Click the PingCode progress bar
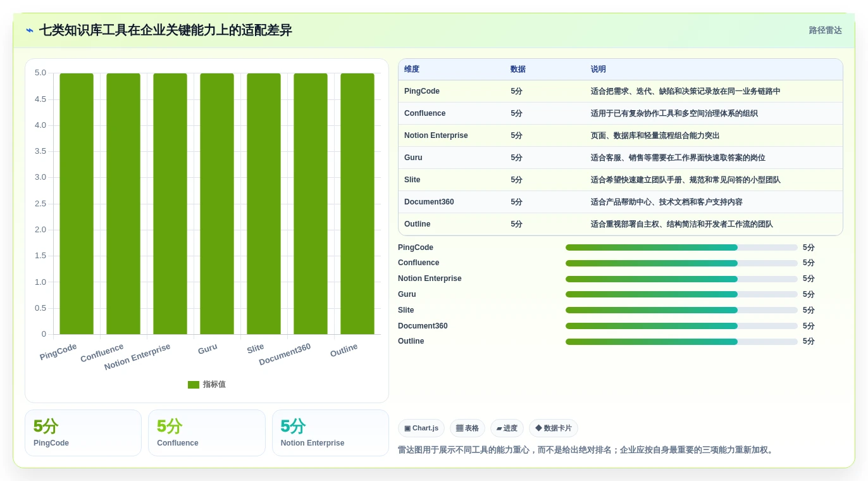This screenshot has height=481, width=868. 681,247
